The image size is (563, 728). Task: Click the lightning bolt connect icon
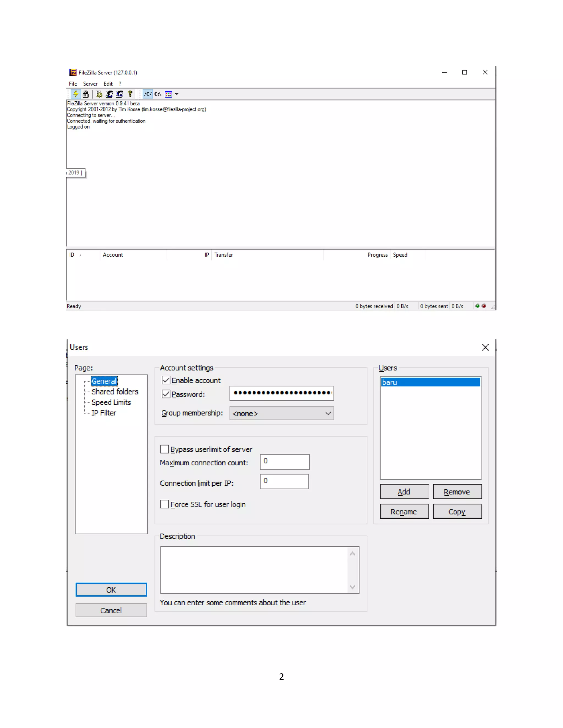(x=76, y=94)
